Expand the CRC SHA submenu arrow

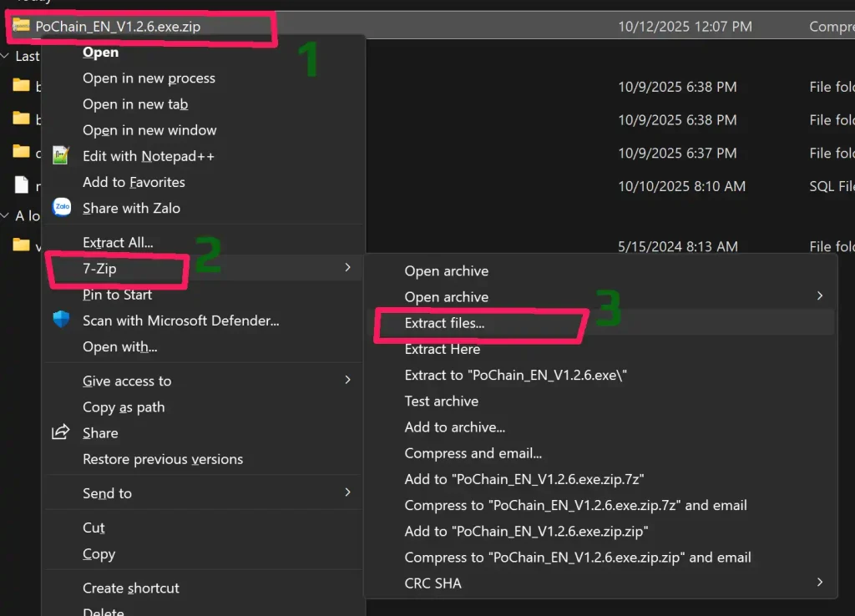[819, 583]
